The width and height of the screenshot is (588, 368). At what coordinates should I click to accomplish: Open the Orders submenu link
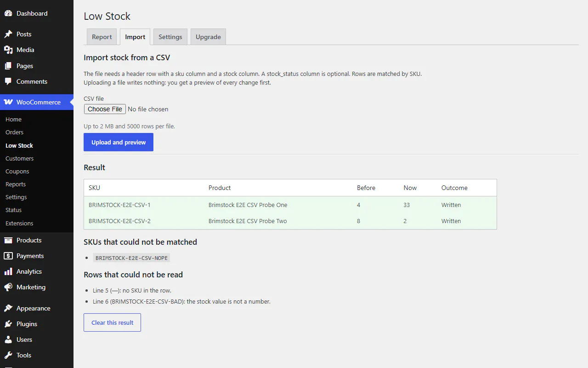(x=14, y=132)
